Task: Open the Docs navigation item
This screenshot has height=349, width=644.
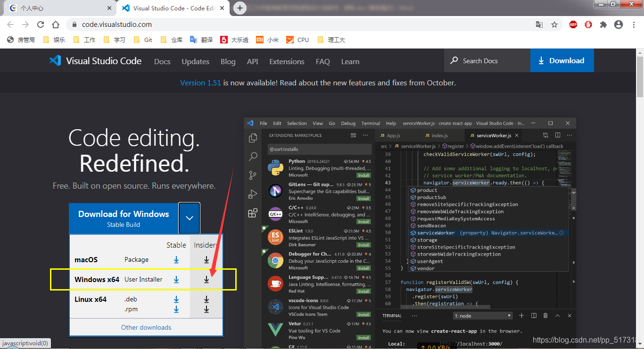Action: (162, 62)
